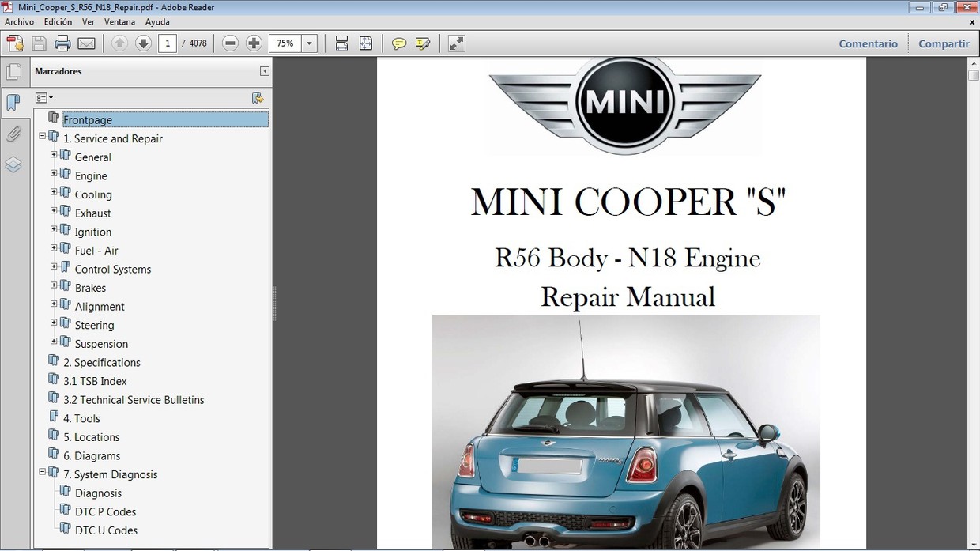This screenshot has width=980, height=551.
Task: Open the Attachments panel
Action: tap(14, 134)
